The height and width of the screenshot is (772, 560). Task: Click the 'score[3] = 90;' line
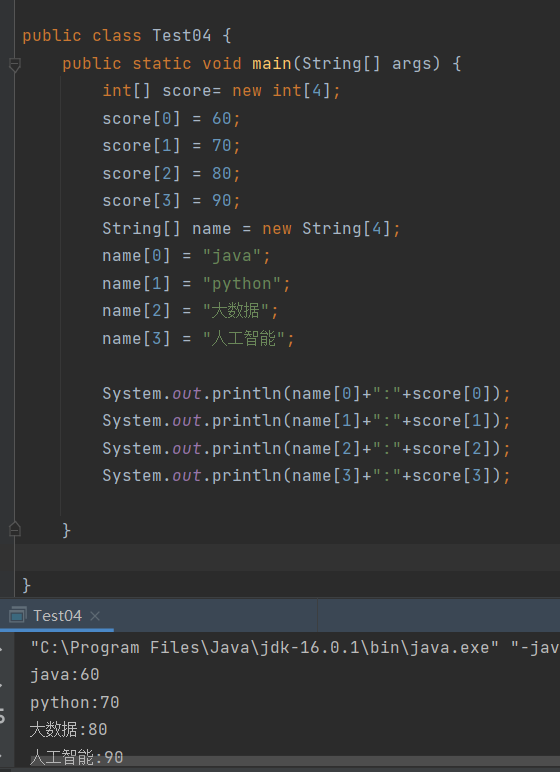(x=171, y=201)
